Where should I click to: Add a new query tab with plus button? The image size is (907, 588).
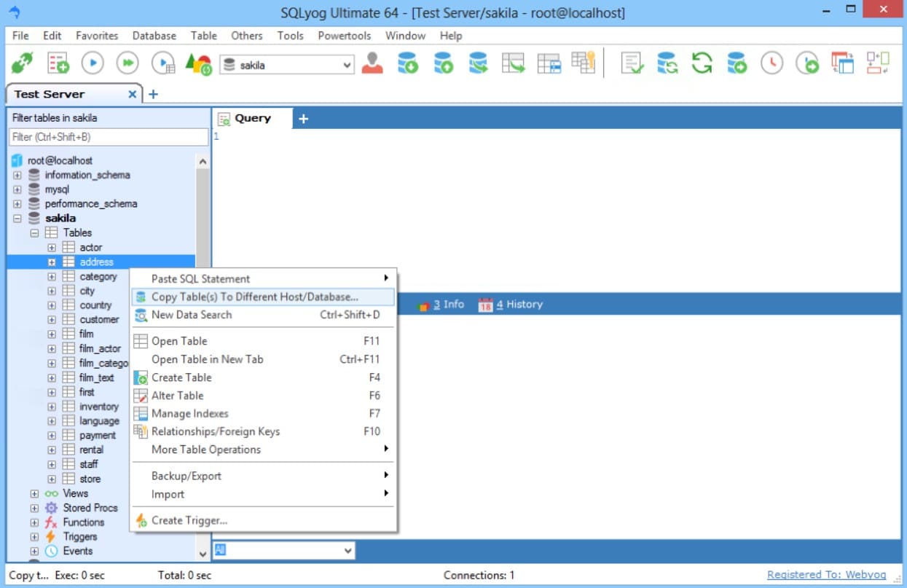tap(304, 119)
